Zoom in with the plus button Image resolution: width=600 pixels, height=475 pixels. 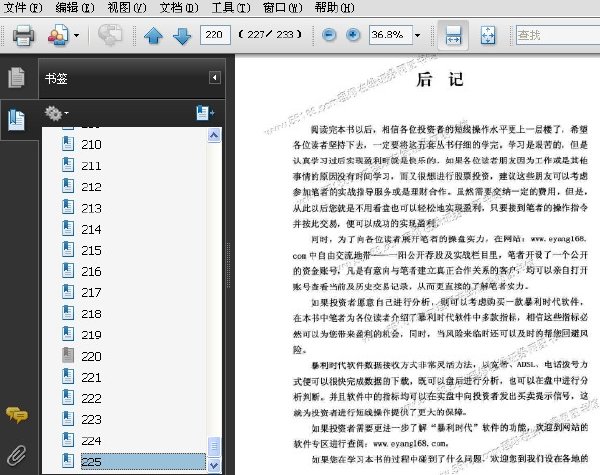pyautogui.click(x=353, y=35)
